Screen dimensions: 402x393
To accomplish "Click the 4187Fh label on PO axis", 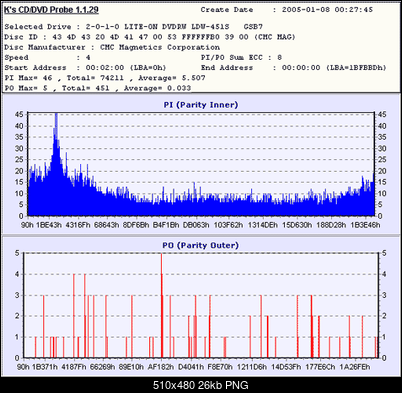I will 74,367.
